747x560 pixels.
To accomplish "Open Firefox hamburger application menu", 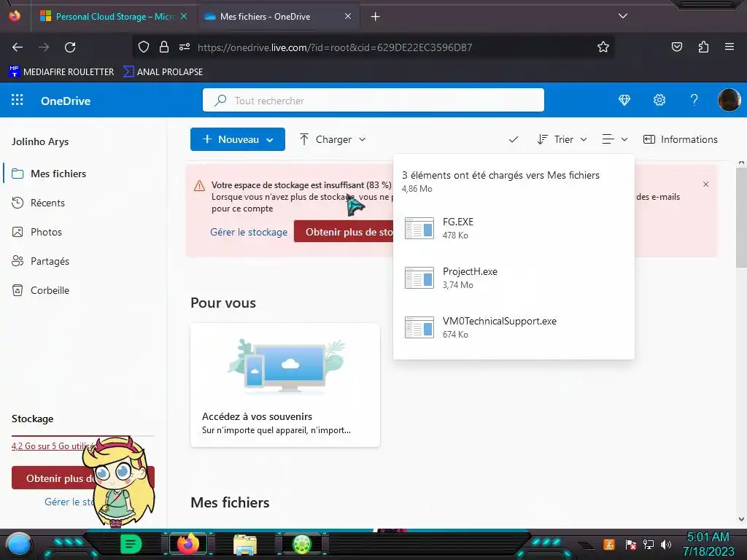I will click(x=729, y=47).
